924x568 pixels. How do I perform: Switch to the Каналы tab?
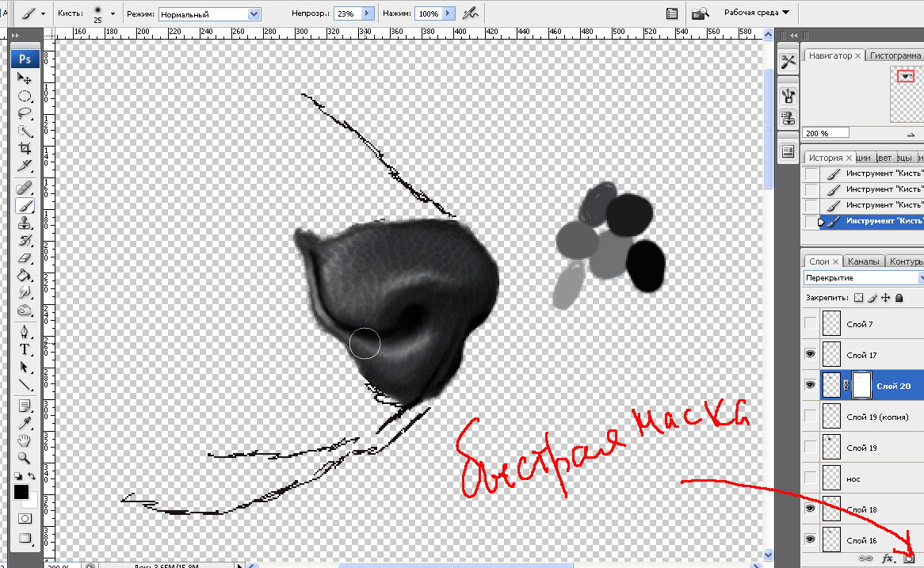click(x=862, y=261)
